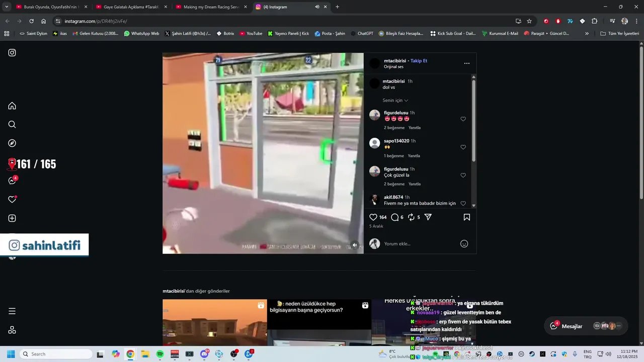Image resolution: width=644 pixels, height=362 pixels.
Task: Open Instagram home via logo icon
Action: [12, 53]
